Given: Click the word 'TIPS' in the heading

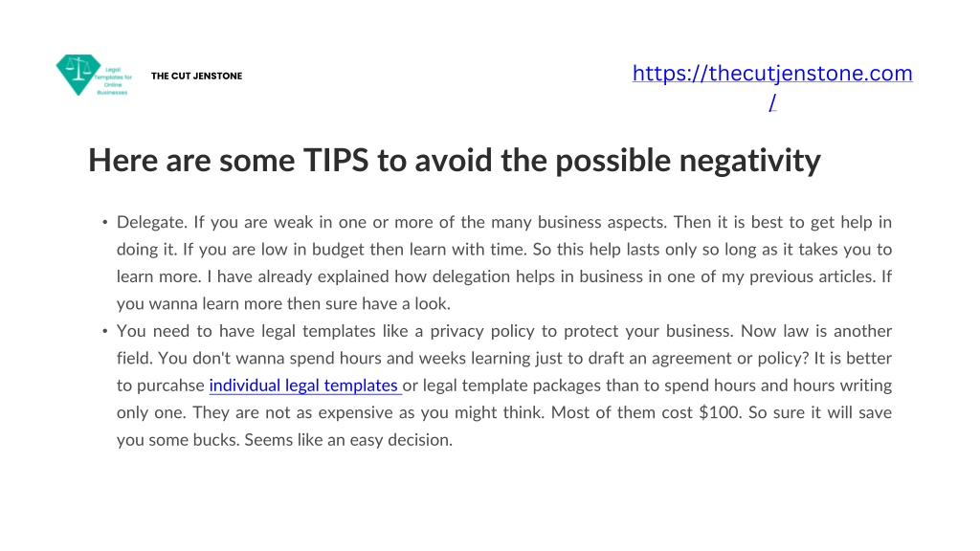Looking at the screenshot, I should 336,160.
